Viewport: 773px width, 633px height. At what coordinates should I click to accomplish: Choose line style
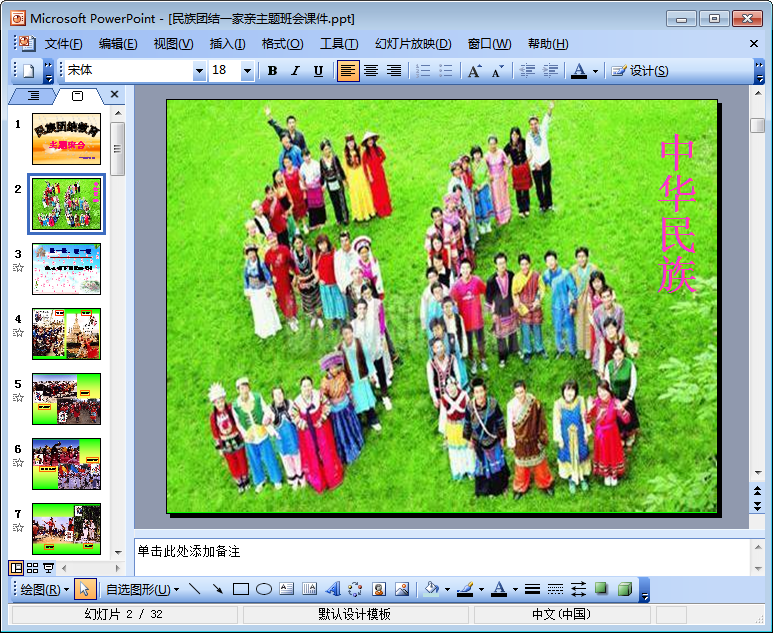[532, 589]
